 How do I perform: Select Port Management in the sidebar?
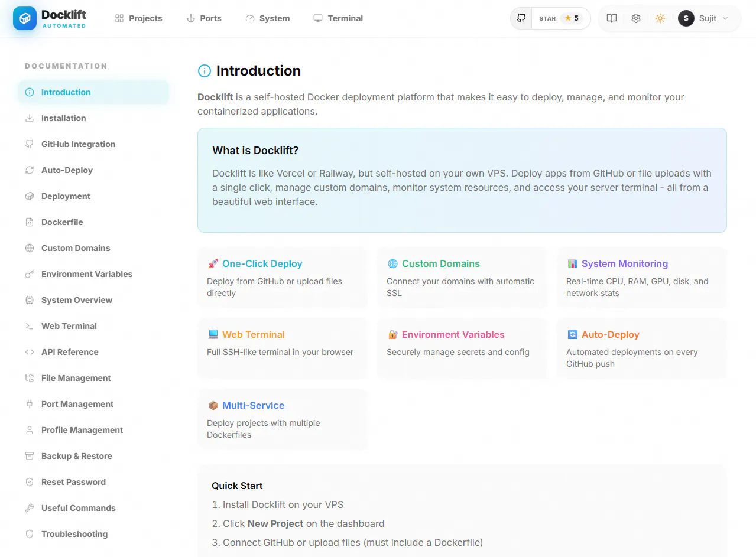click(x=93, y=404)
